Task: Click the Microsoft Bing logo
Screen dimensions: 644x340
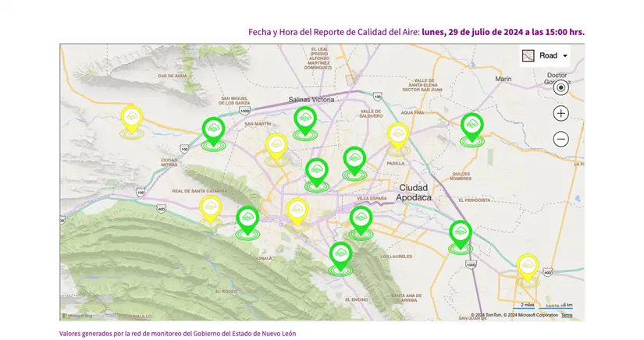Action: tap(74, 315)
